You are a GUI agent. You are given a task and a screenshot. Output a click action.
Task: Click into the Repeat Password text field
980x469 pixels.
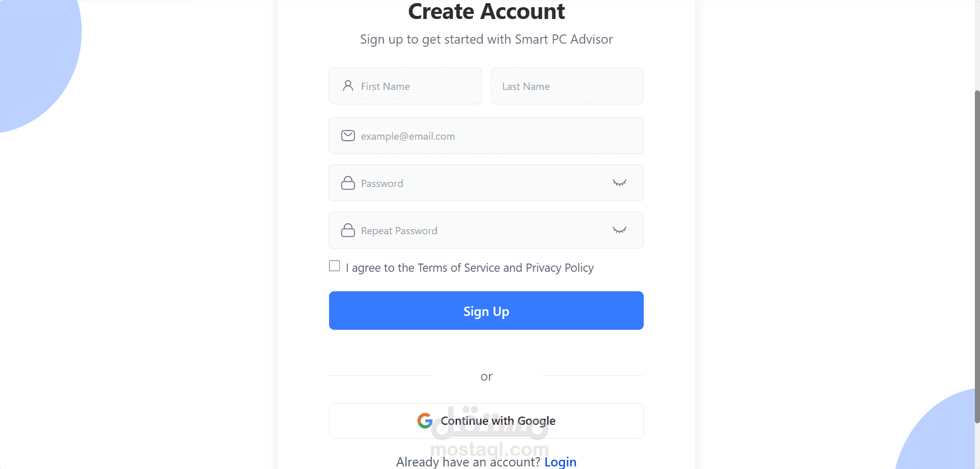[x=478, y=231]
